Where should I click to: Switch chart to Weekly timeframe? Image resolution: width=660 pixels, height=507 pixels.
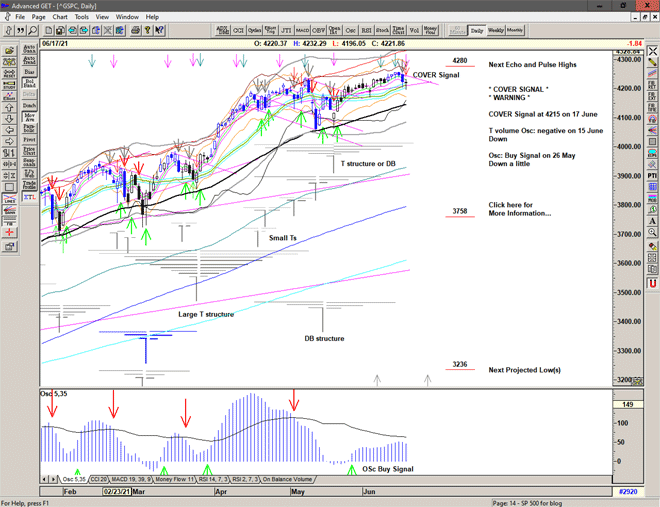(x=496, y=31)
